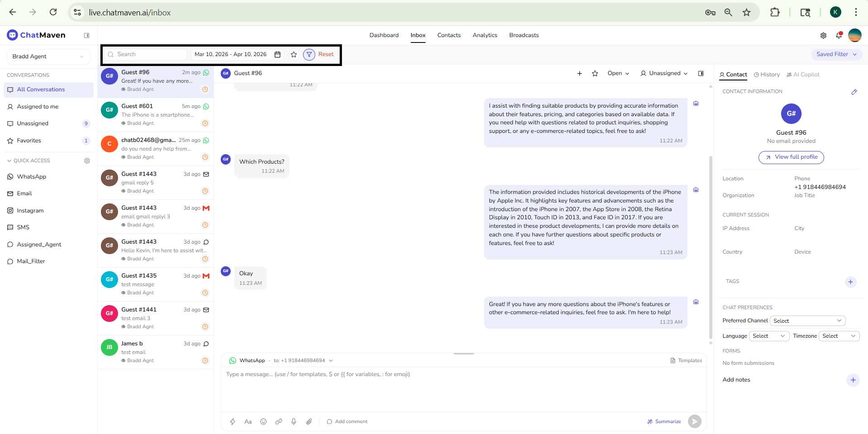Open the conversation status Open dropdown
Image resolution: width=868 pixels, height=434 pixels.
tap(618, 73)
